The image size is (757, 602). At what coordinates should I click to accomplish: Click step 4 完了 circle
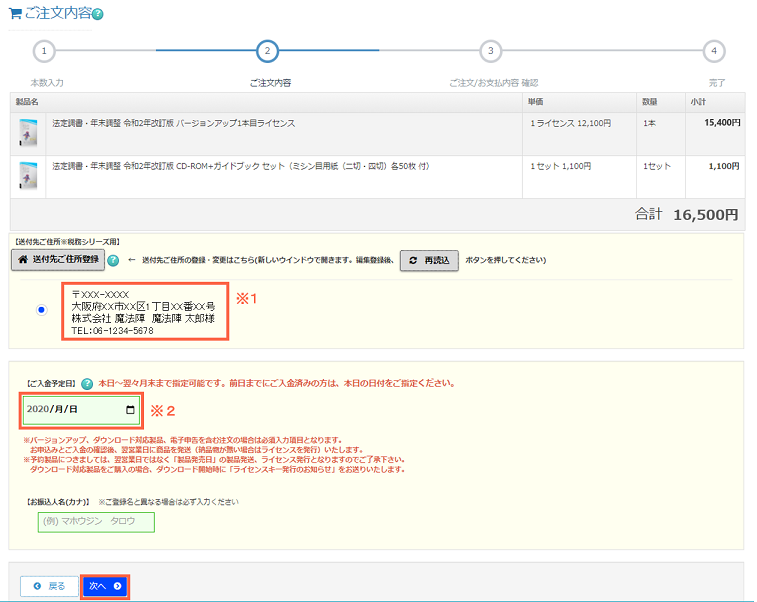pyautogui.click(x=713, y=51)
